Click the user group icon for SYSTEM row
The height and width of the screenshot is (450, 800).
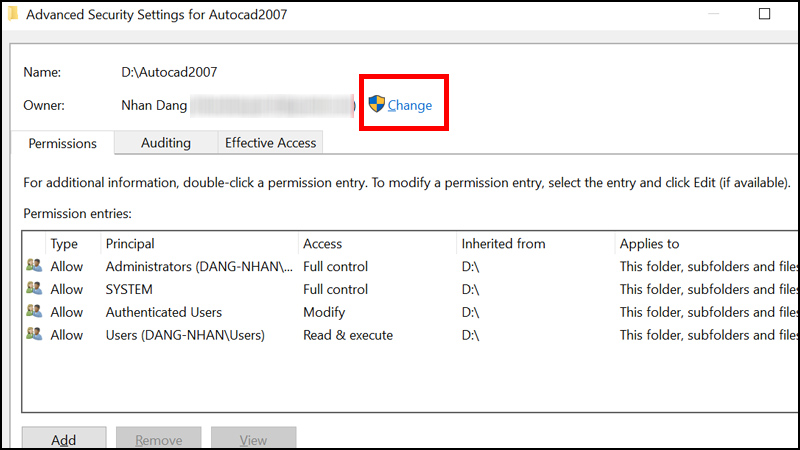34,288
